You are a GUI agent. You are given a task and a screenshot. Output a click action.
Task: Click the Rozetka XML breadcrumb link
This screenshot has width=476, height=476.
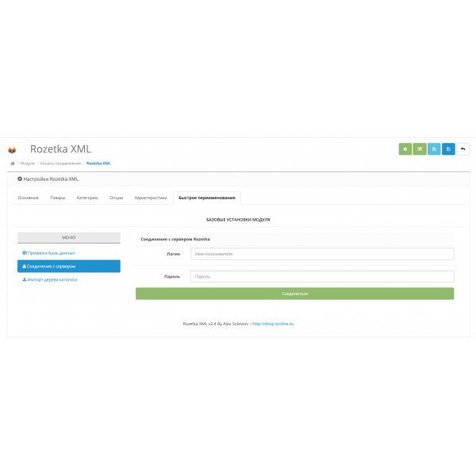point(98,163)
